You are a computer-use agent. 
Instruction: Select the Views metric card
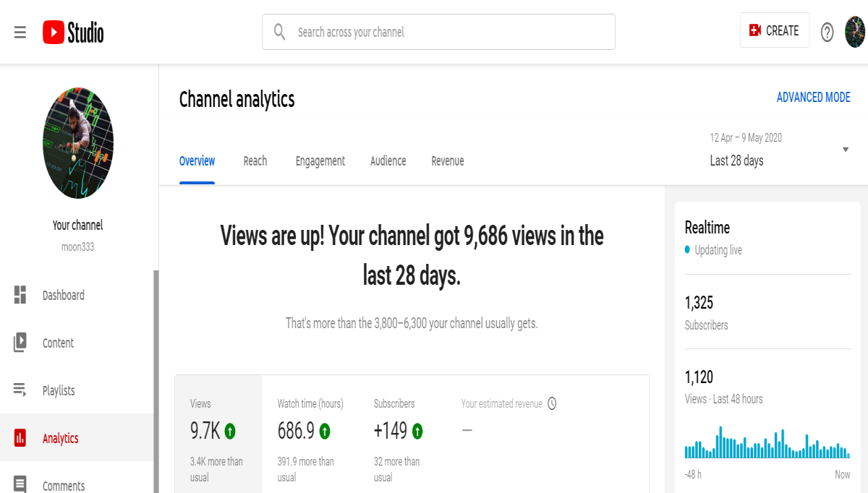218,434
